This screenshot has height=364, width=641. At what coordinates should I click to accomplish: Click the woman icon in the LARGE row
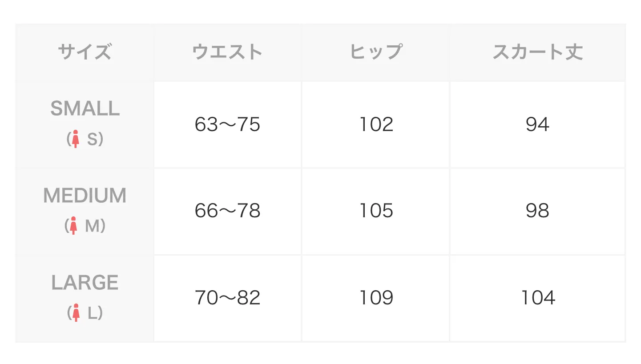click(76, 313)
